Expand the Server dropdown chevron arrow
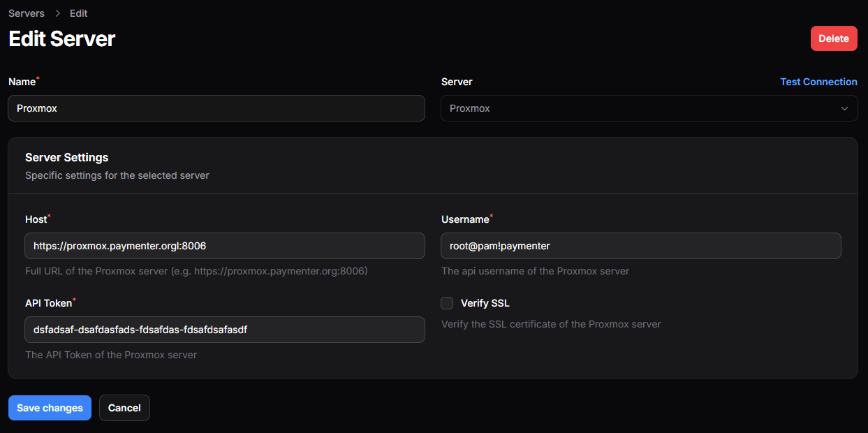 pos(844,108)
